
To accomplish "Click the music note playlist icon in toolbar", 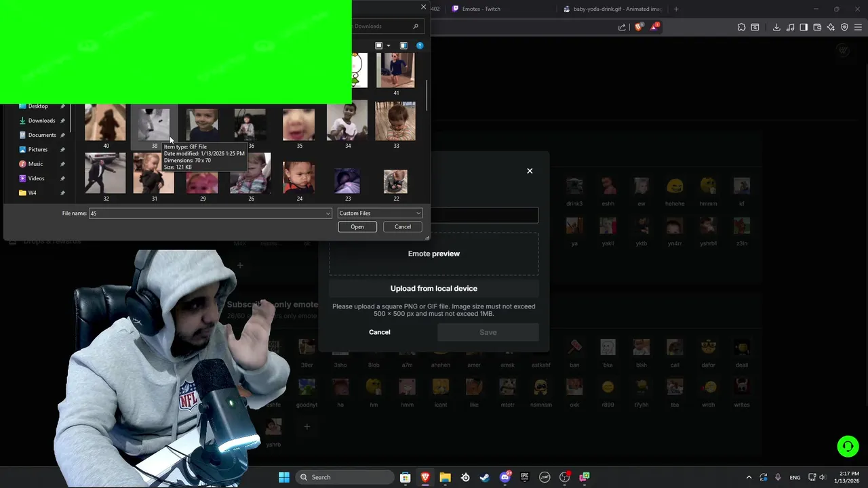I will (x=791, y=27).
